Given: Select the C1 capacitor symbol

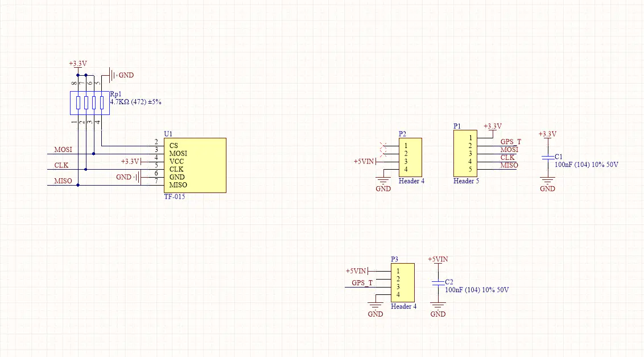Looking at the screenshot, I should point(547,157).
